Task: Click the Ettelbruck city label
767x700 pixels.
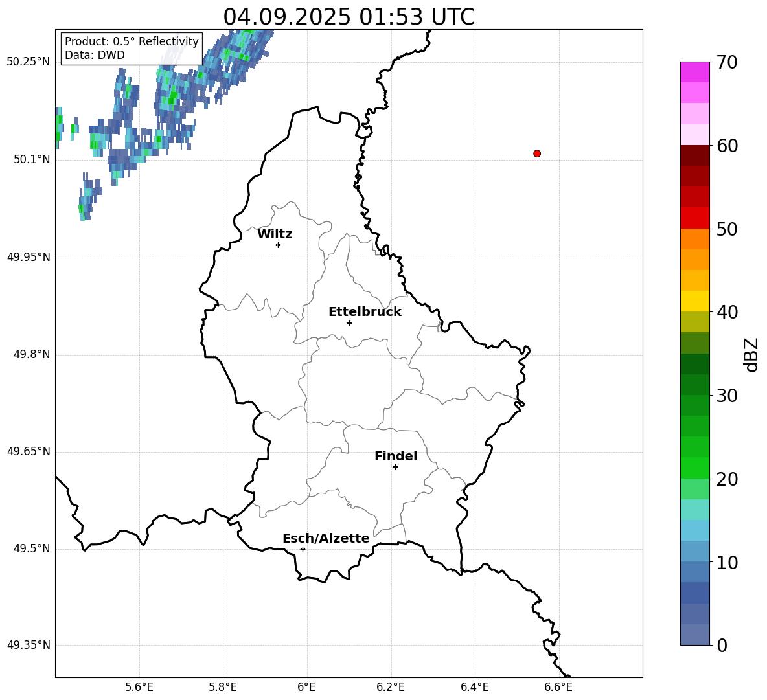Action: coord(365,312)
